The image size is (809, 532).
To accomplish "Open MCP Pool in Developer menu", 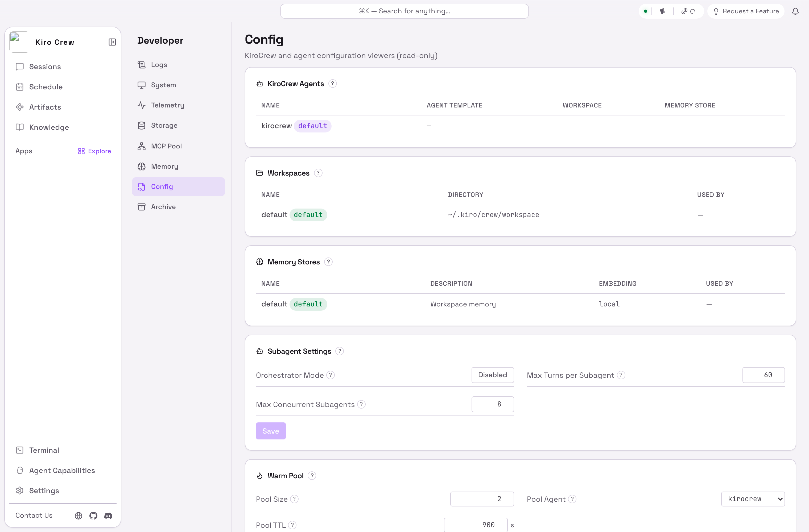I will pos(179,146).
